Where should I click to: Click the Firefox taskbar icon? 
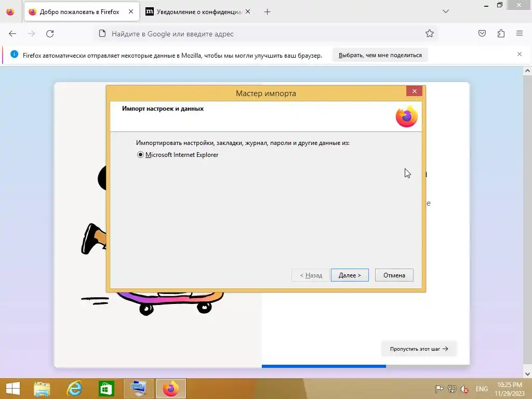point(170,389)
